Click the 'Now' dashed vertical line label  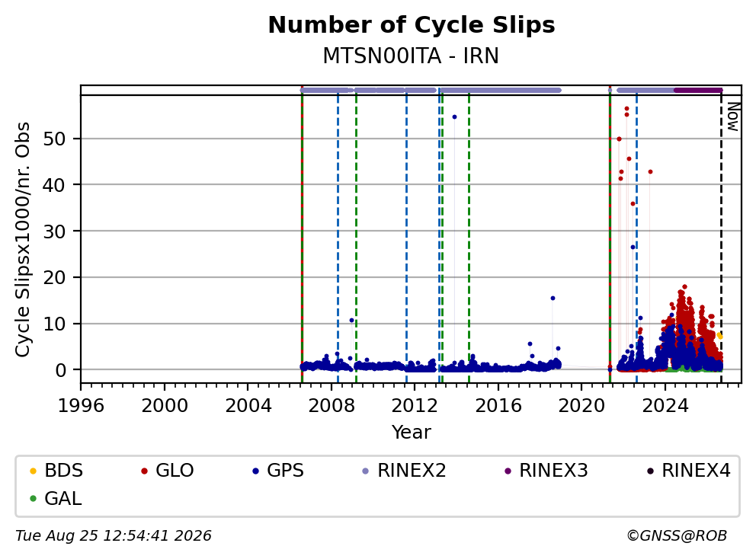pyautogui.click(x=733, y=117)
